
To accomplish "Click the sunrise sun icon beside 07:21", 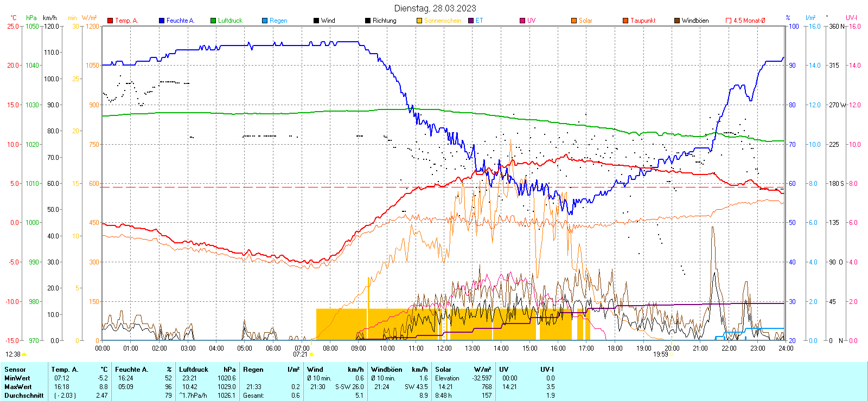I will pyautogui.click(x=311, y=354).
